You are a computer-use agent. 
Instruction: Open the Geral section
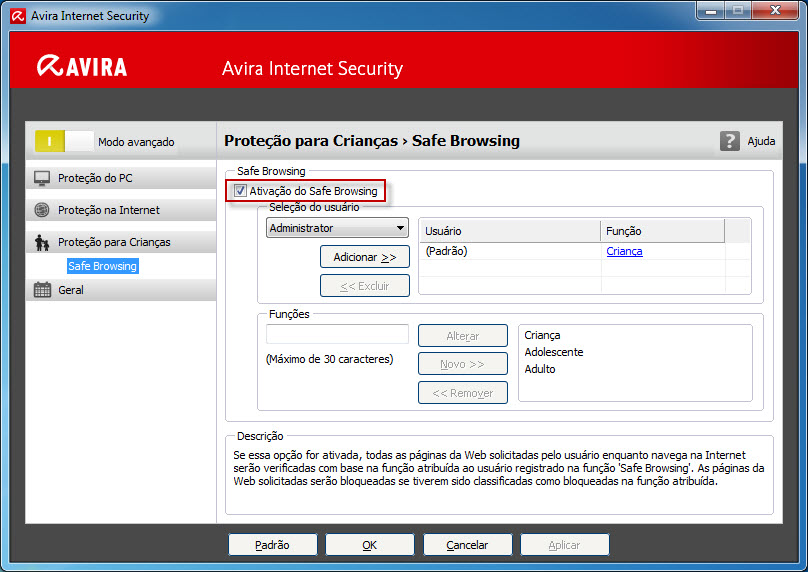(x=121, y=290)
